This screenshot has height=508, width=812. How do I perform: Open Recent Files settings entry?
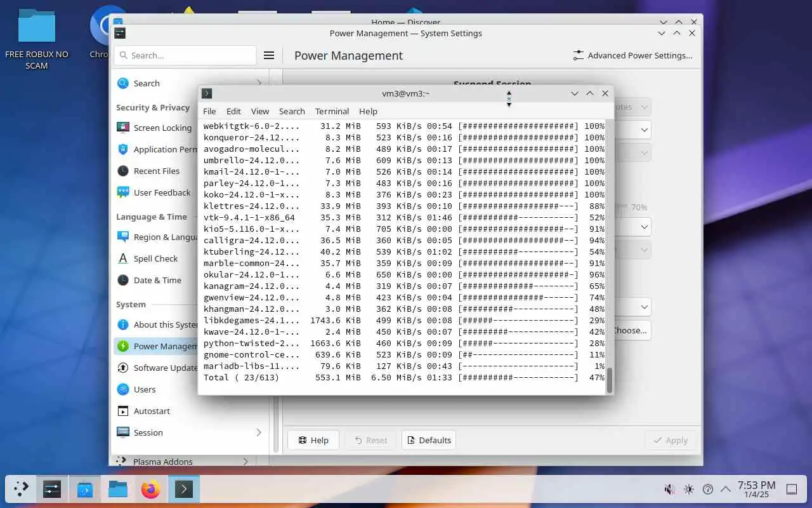pyautogui.click(x=157, y=171)
